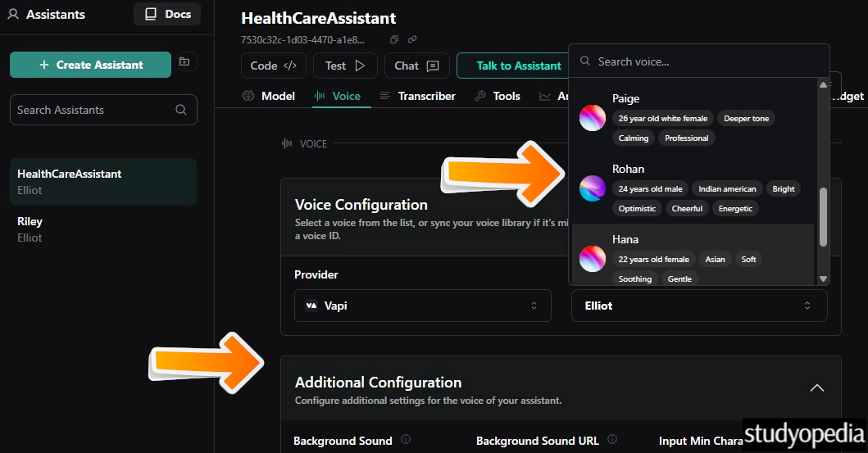Switch to the Voice tab

click(339, 96)
